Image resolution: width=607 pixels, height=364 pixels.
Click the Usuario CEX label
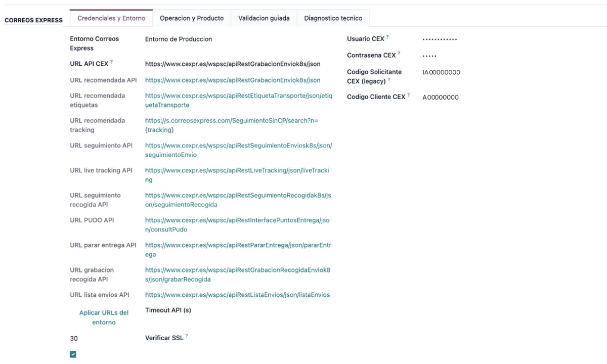tap(366, 39)
